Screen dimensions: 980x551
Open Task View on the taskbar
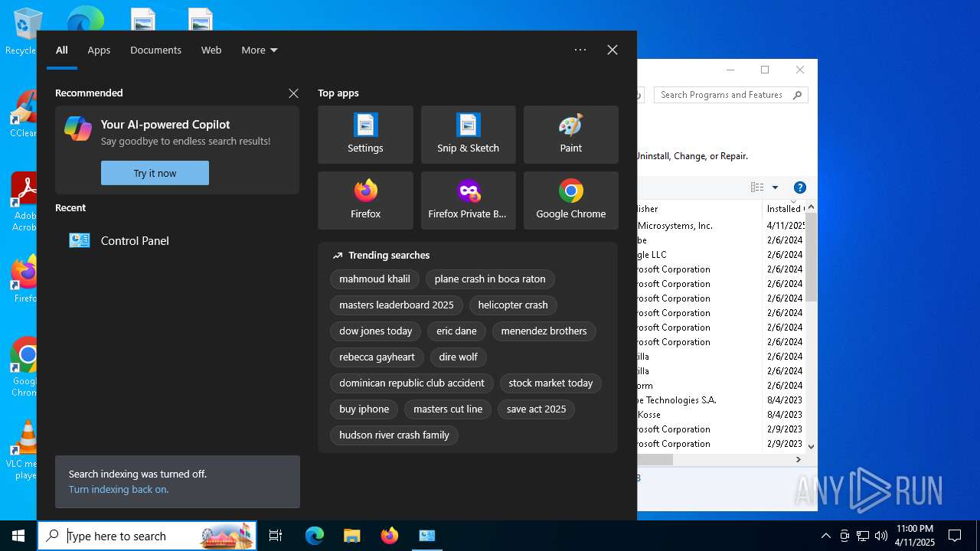tap(276, 536)
